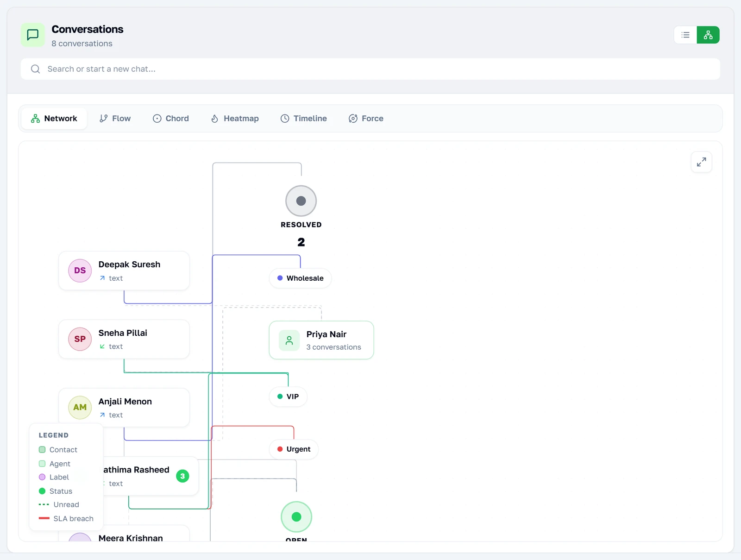Click the DS avatar for Deepak Suresh
Screen dimensions: 741x560
(x=80, y=271)
